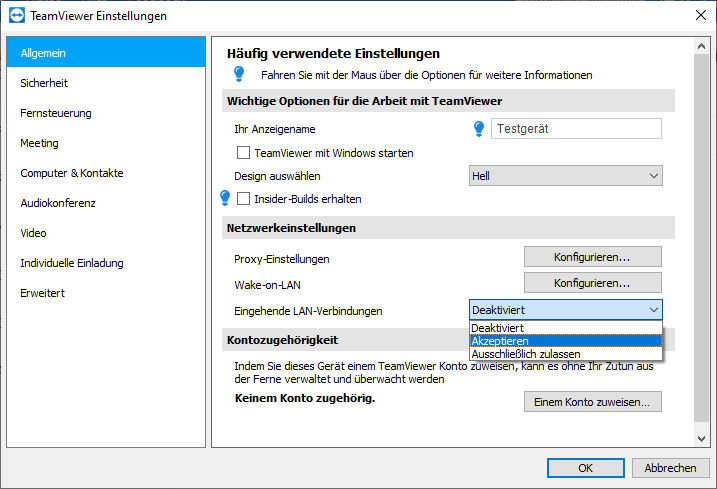Configure Wake-on-LAN
Screen dimensions: 717x489
593,283
